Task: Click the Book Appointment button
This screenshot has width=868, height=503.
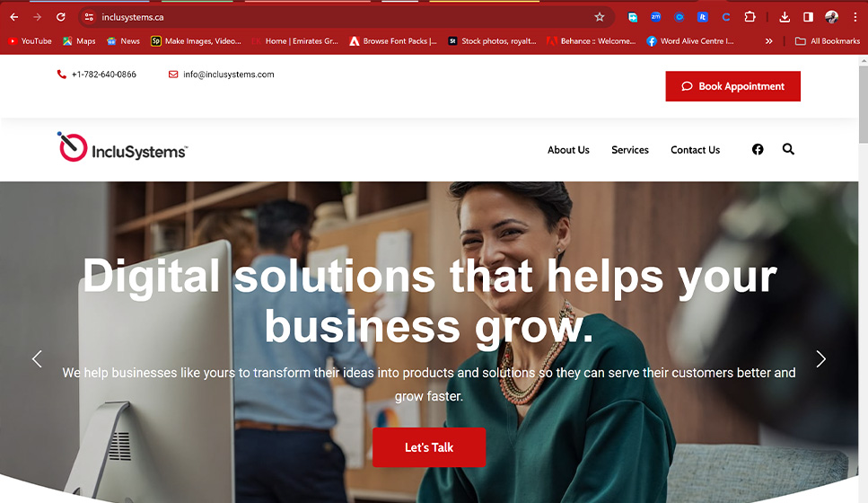Action: click(733, 86)
